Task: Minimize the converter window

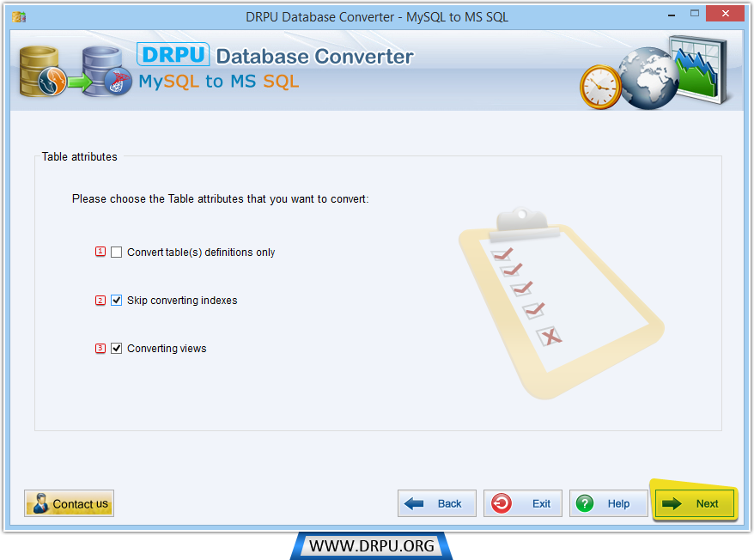Action: pyautogui.click(x=672, y=15)
